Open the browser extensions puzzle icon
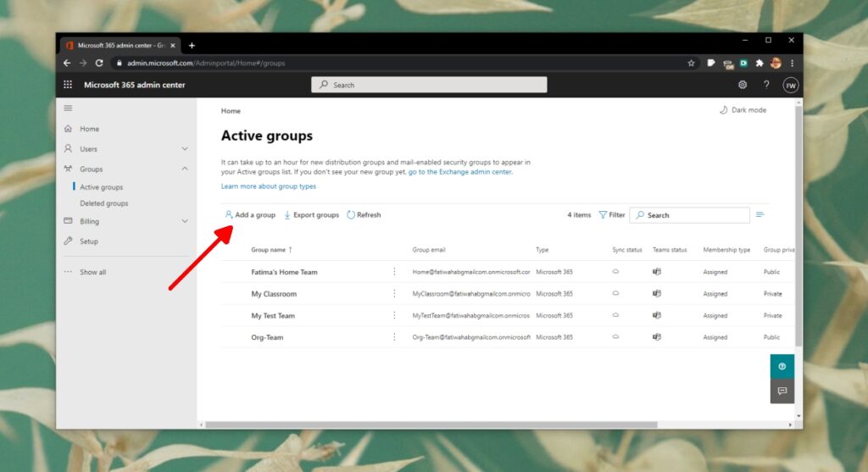 point(759,63)
